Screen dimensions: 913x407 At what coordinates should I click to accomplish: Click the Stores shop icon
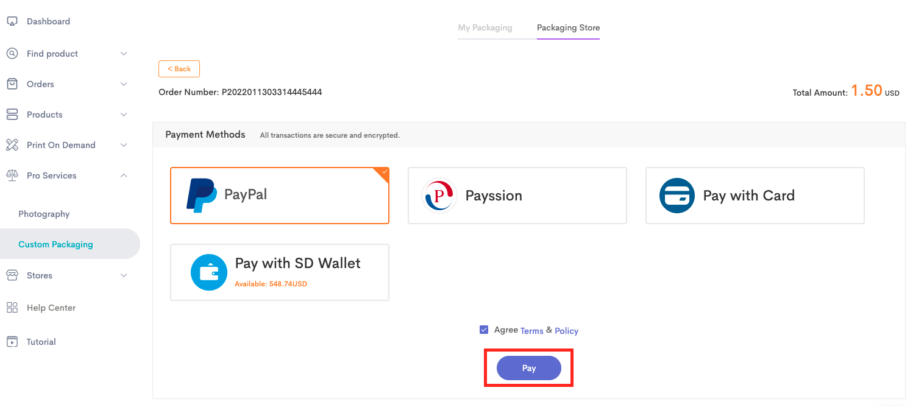12,275
